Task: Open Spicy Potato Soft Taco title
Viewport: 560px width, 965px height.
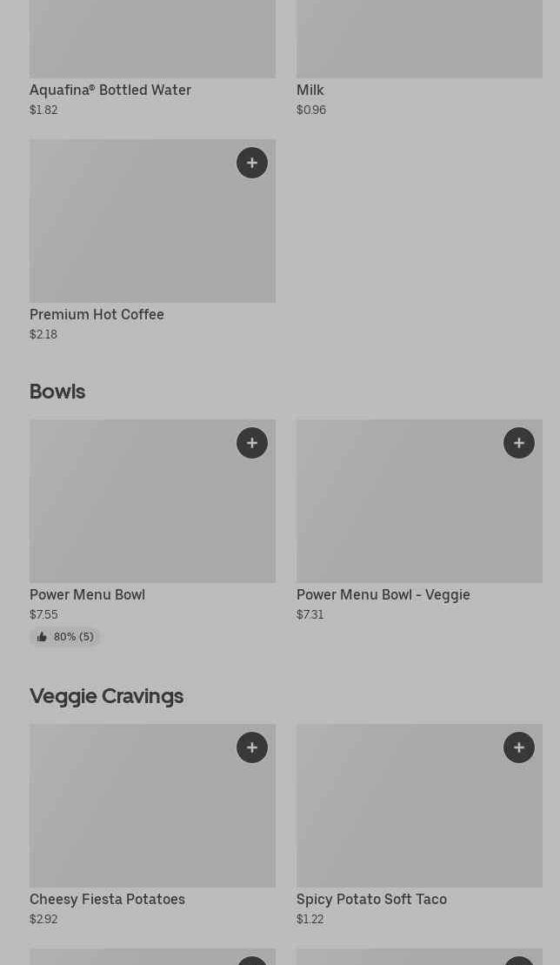Action: (371, 899)
